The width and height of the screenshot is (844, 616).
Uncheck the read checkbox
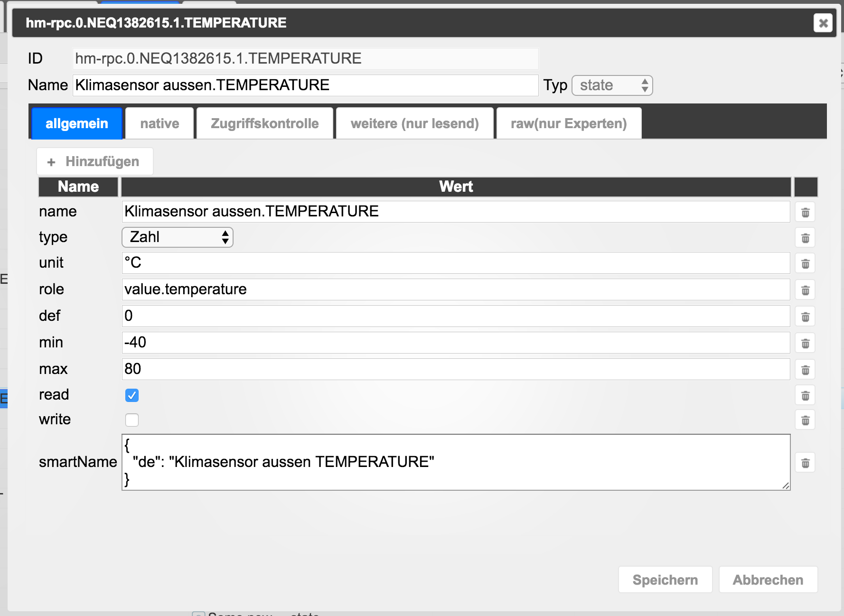(x=132, y=395)
